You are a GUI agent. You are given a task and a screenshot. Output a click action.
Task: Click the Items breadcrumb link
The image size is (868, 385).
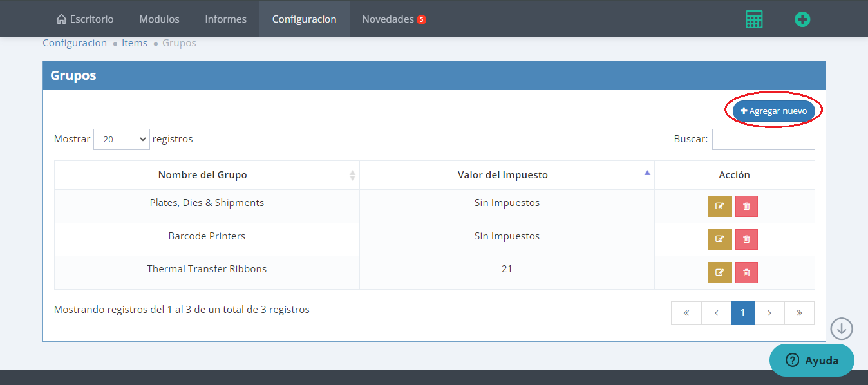[135, 43]
